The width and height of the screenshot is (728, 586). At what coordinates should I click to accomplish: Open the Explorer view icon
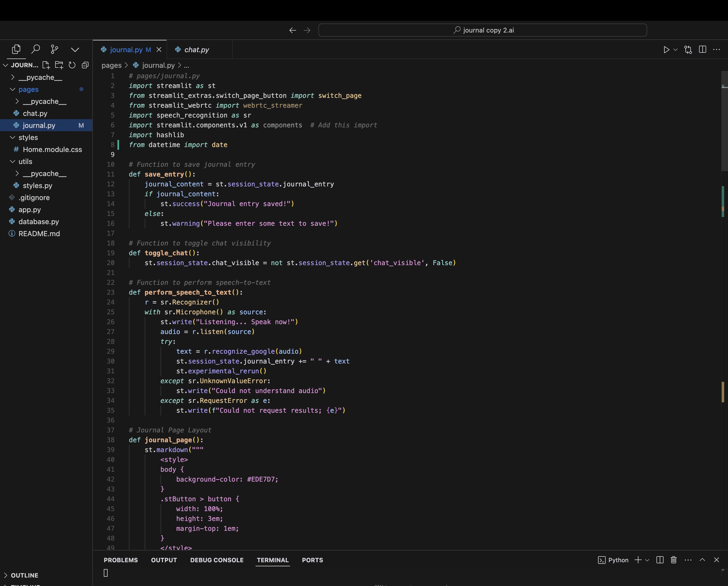16,49
